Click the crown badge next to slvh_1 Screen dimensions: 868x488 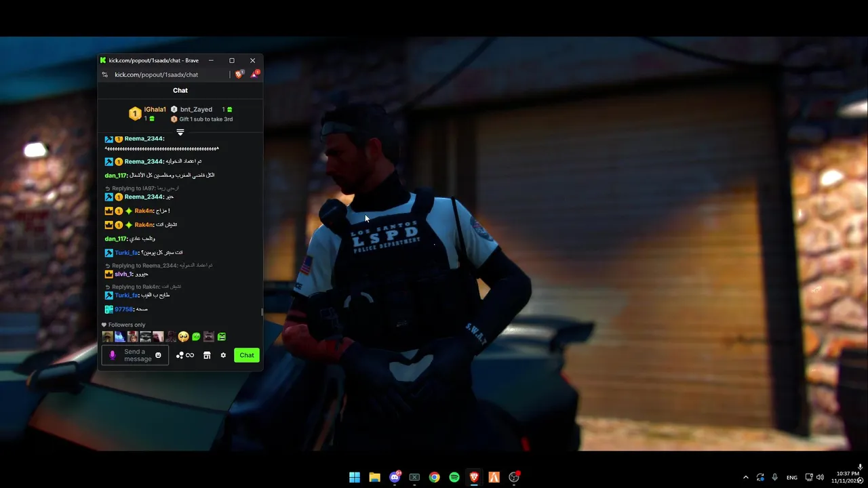pos(108,274)
